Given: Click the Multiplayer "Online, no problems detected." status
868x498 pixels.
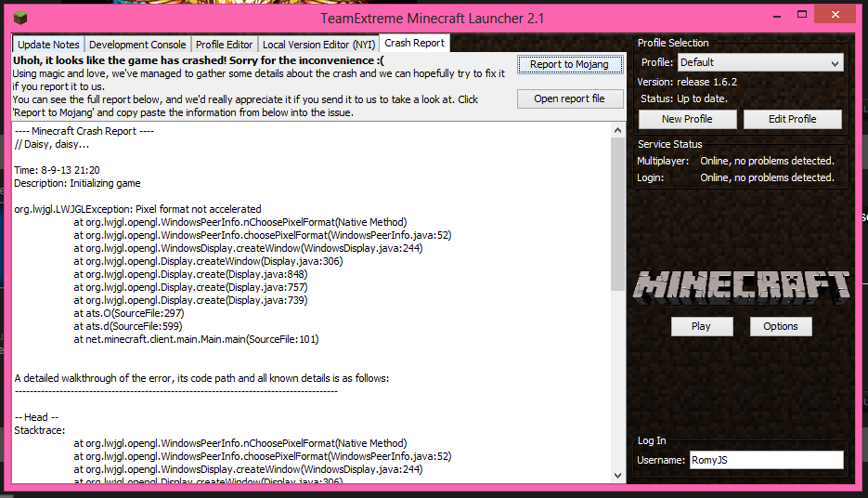Looking at the screenshot, I should (x=767, y=161).
